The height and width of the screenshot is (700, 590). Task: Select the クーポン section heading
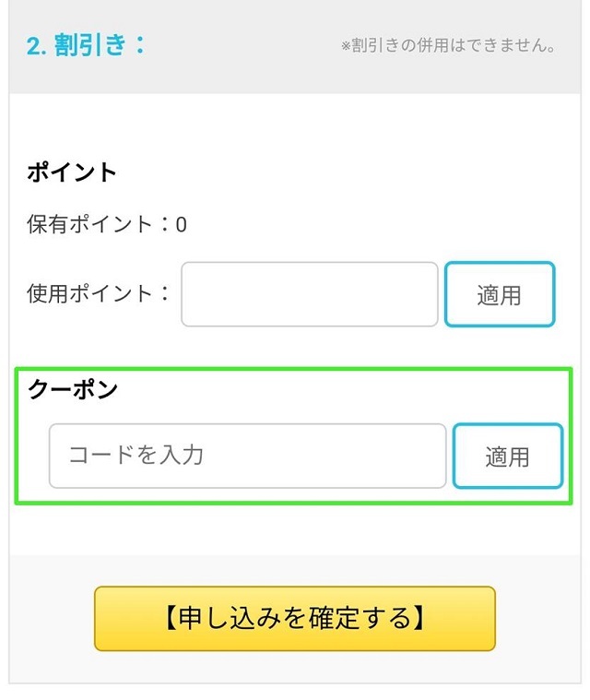pos(72,389)
